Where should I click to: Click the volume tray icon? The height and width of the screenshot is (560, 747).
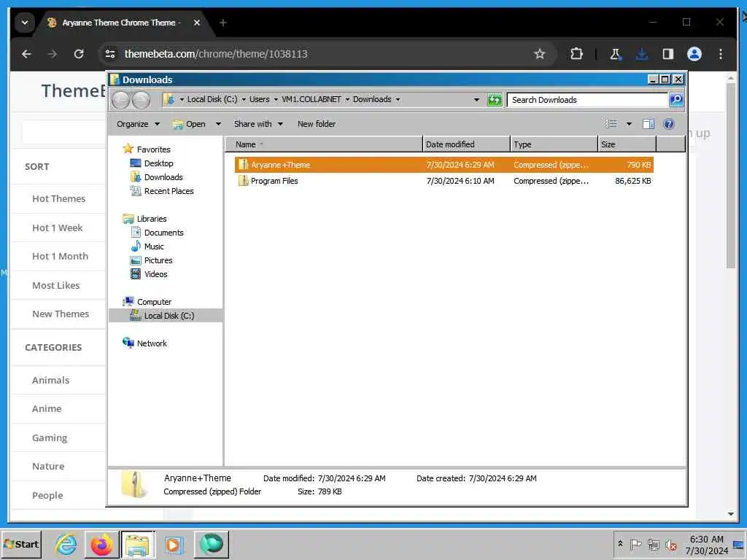tap(671, 544)
